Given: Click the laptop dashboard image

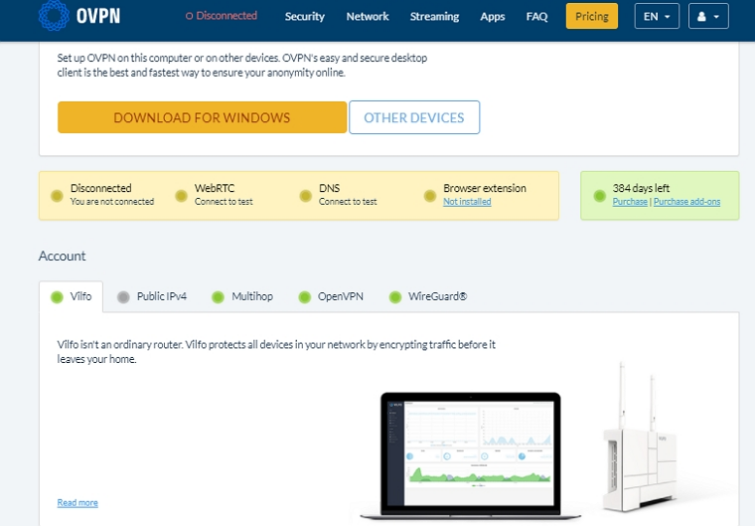Looking at the screenshot, I should tap(470, 455).
